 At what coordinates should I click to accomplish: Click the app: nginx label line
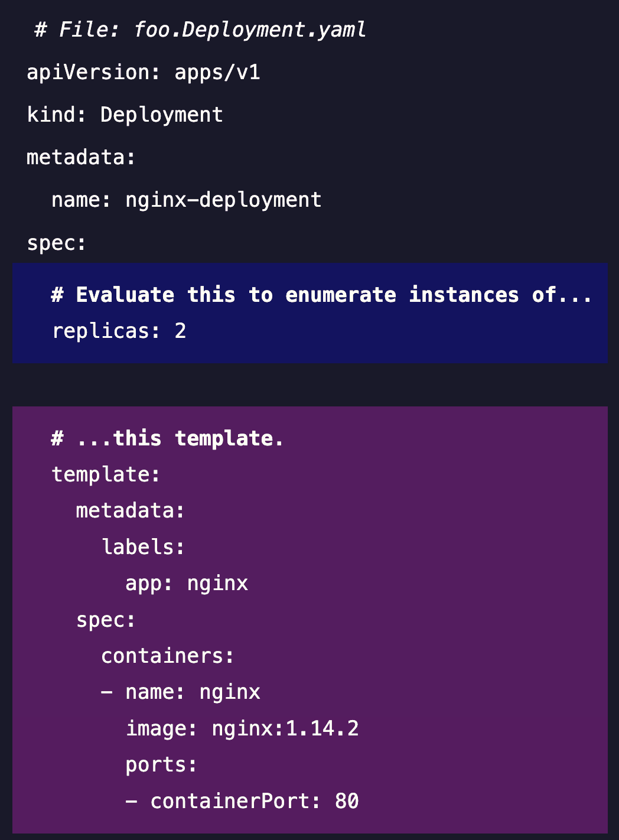coord(187,583)
